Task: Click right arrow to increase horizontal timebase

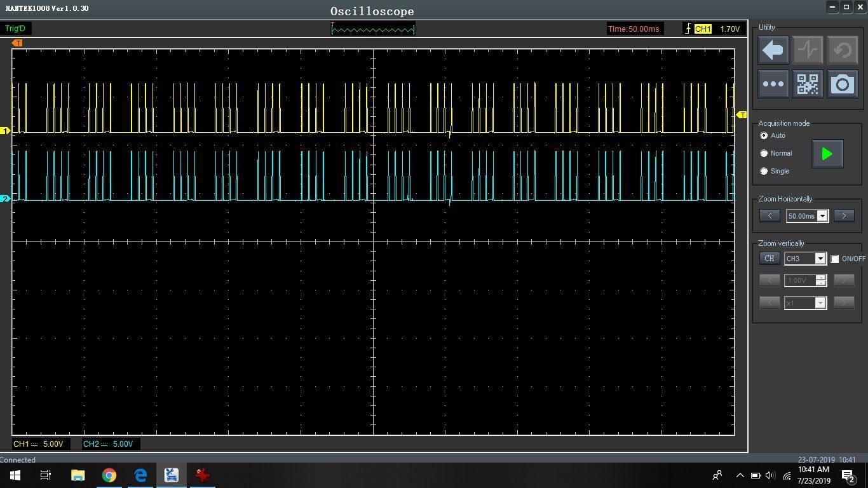Action: [x=844, y=216]
